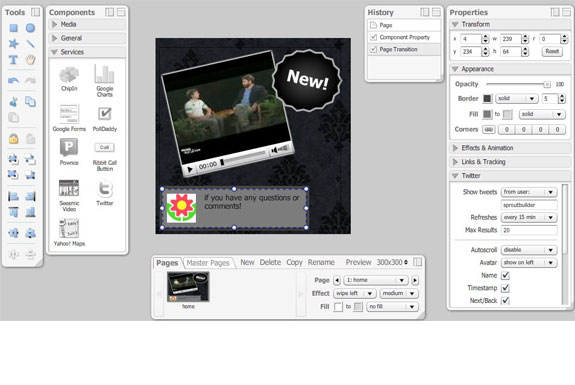
Task: Select the star shape tool
Action: pyautogui.click(x=14, y=44)
